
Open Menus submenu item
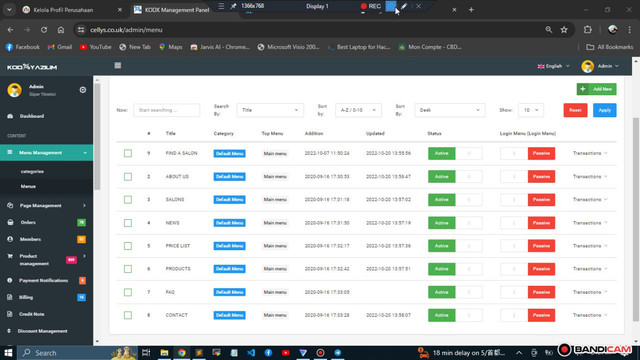point(28,187)
